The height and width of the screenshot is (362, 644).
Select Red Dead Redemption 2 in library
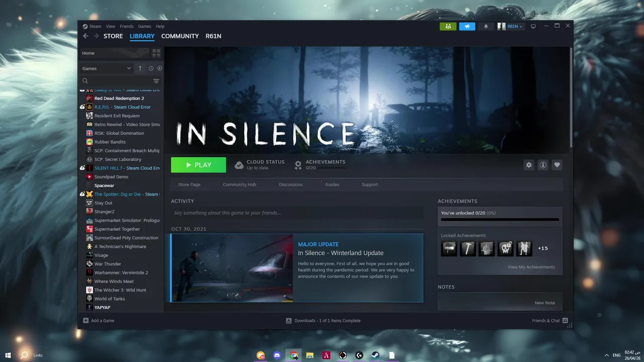(x=119, y=99)
